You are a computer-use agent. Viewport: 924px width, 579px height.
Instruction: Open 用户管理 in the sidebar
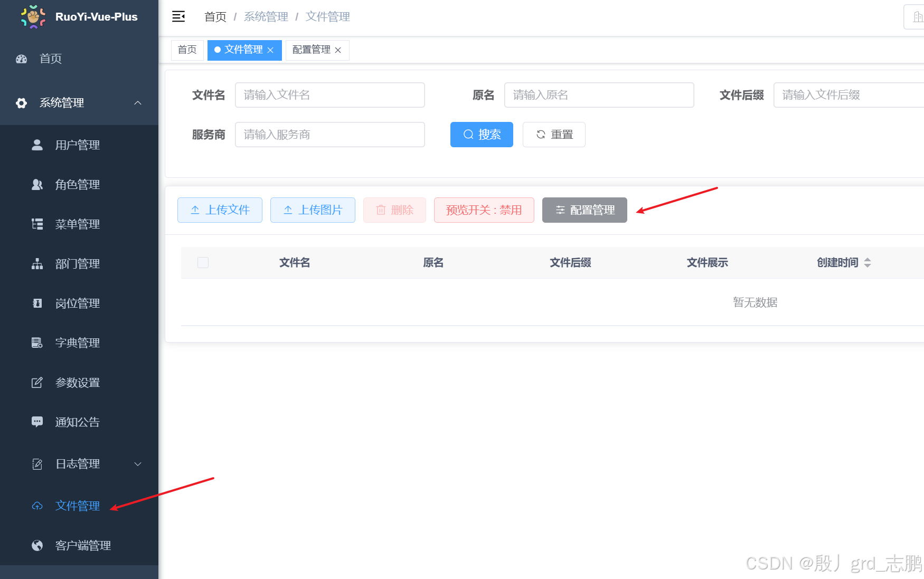[x=79, y=145]
